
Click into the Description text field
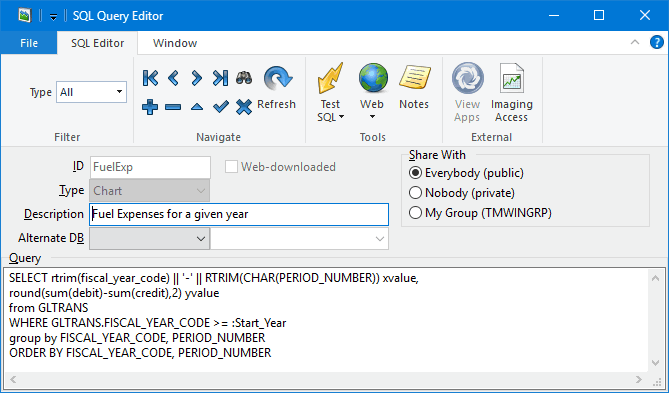239,214
